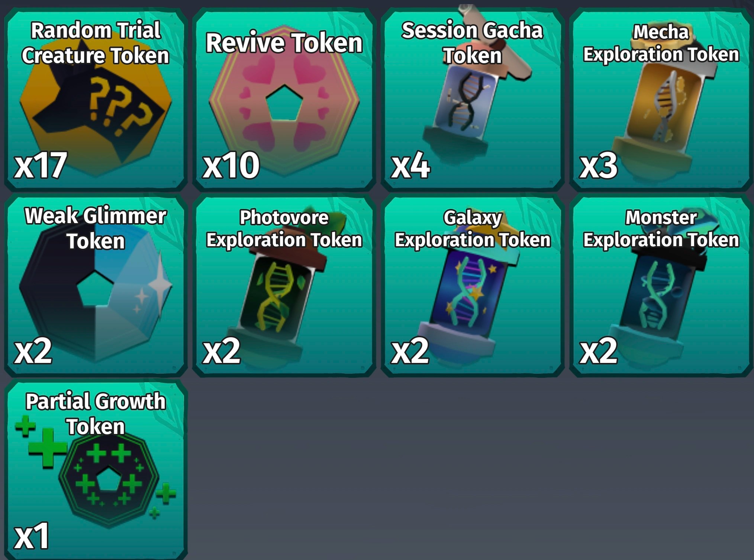Click the Monster Exploration Token
The width and height of the screenshot is (754, 560).
pyautogui.click(x=661, y=285)
